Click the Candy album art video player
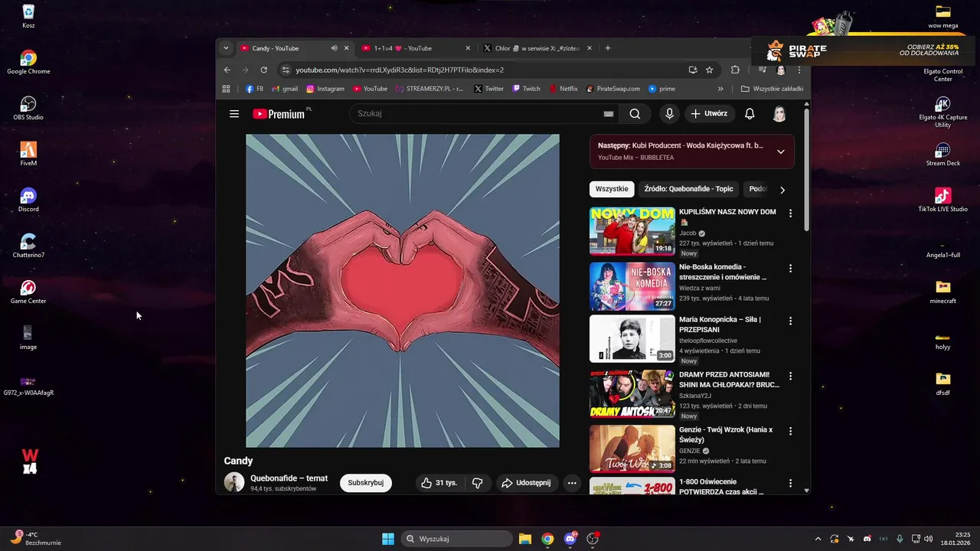 click(403, 291)
